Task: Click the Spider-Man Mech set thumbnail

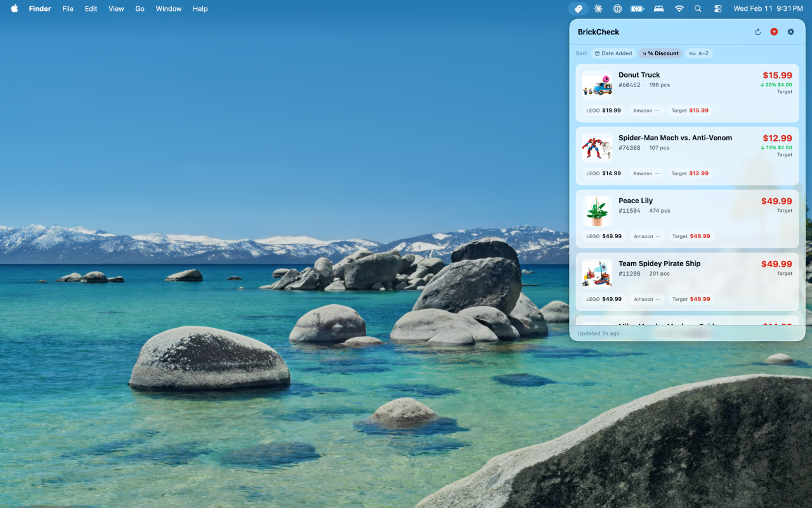Action: (x=597, y=148)
